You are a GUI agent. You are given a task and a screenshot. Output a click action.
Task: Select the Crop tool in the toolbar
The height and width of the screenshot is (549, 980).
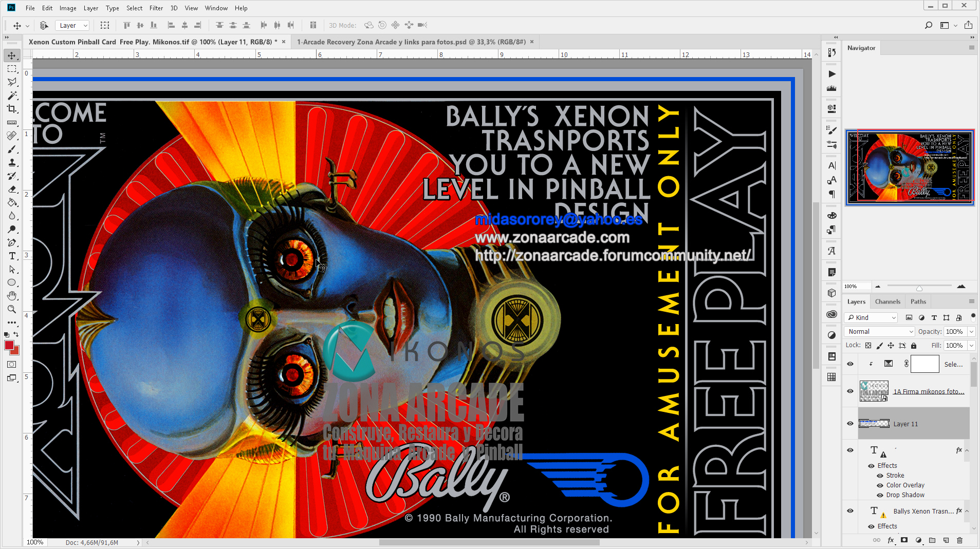point(12,109)
